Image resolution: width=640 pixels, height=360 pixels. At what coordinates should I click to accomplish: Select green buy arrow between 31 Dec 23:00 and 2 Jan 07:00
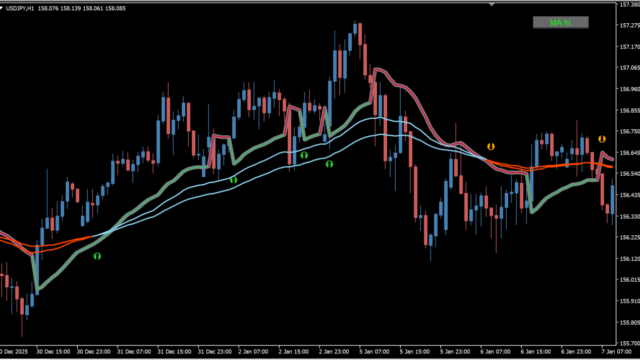point(233,180)
